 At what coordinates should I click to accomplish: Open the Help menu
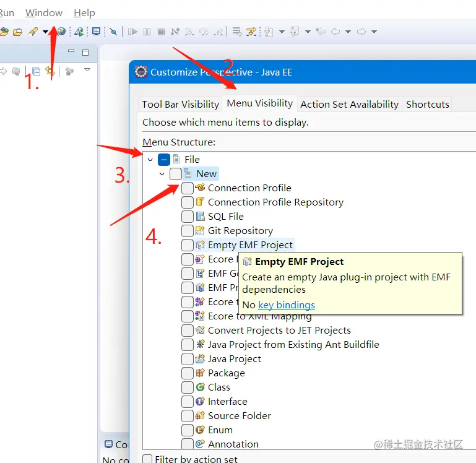click(x=84, y=13)
